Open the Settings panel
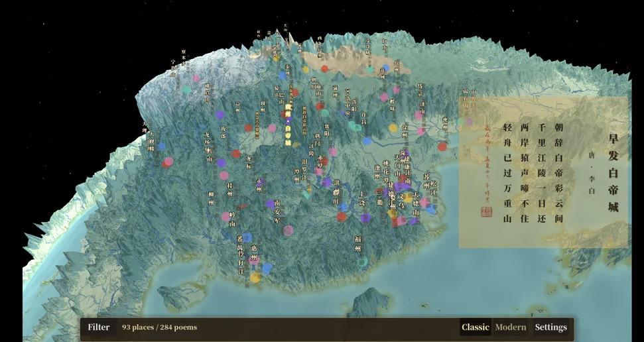The image size is (644, 342). point(550,327)
